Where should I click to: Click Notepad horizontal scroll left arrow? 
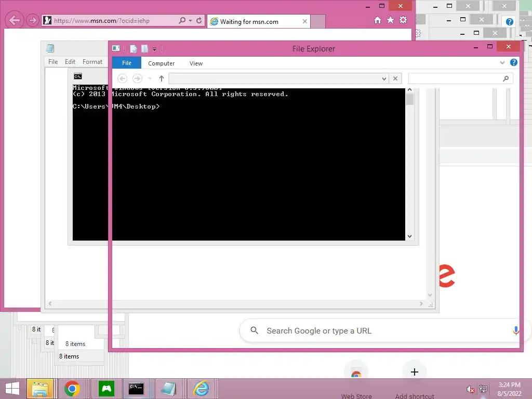click(x=50, y=303)
